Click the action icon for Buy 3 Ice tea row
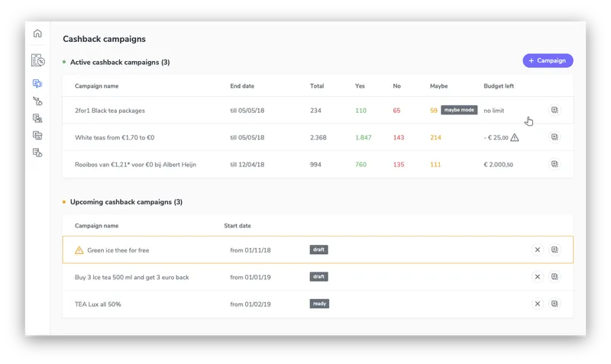Screen dimensions: 611x364 click(554, 277)
